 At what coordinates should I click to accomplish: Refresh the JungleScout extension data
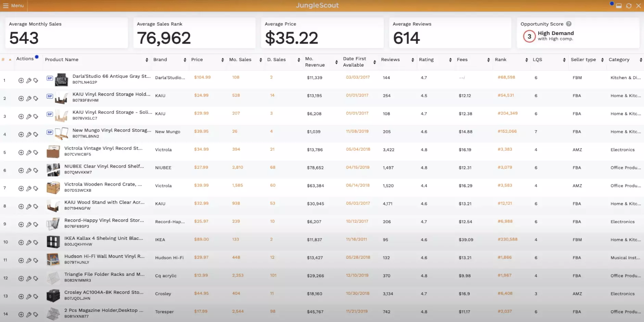pyautogui.click(x=629, y=6)
